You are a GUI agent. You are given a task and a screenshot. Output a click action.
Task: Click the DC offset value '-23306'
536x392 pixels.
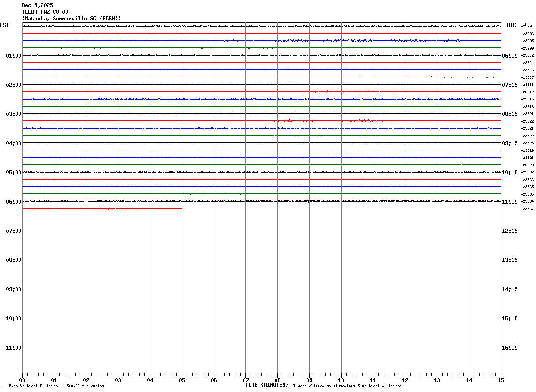point(528,70)
